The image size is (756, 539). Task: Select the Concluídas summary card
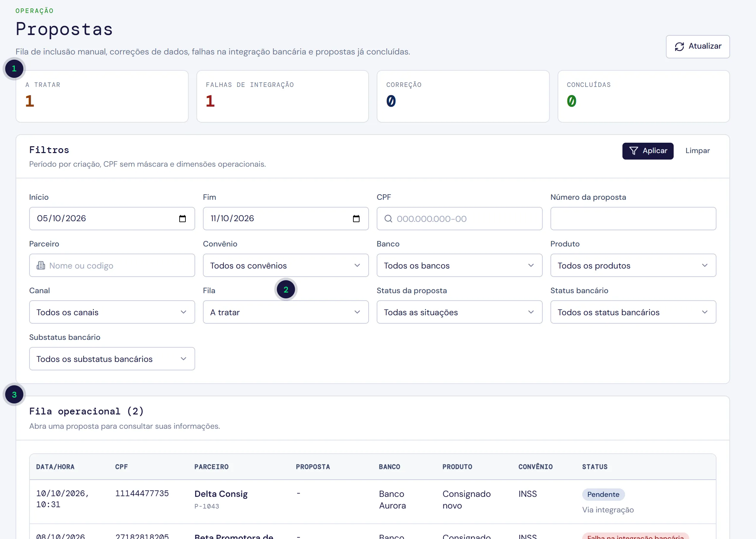coord(644,96)
